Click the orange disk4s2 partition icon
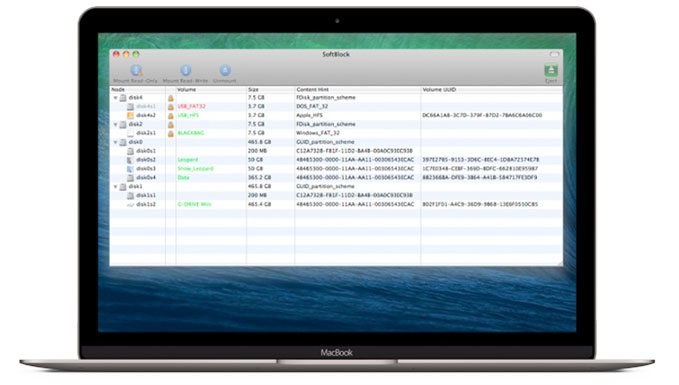 130,116
